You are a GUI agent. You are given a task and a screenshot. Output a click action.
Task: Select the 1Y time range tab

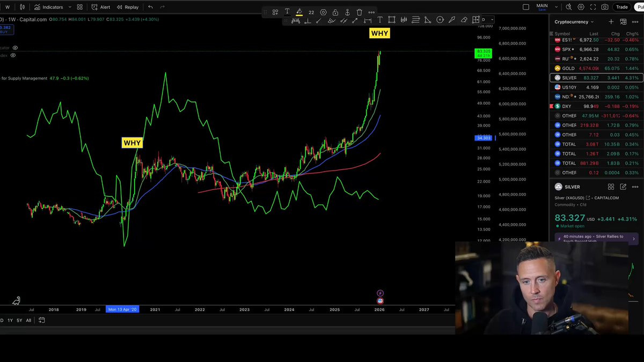[x=10, y=320]
